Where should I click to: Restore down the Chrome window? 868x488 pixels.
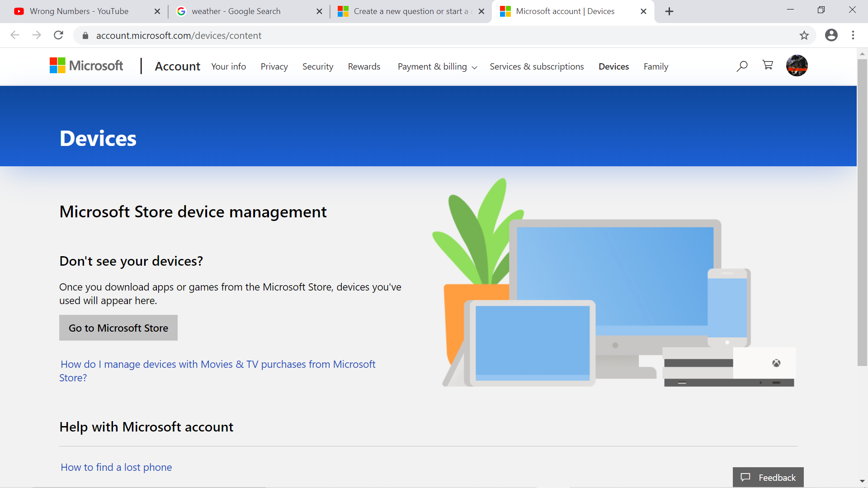(x=821, y=10)
